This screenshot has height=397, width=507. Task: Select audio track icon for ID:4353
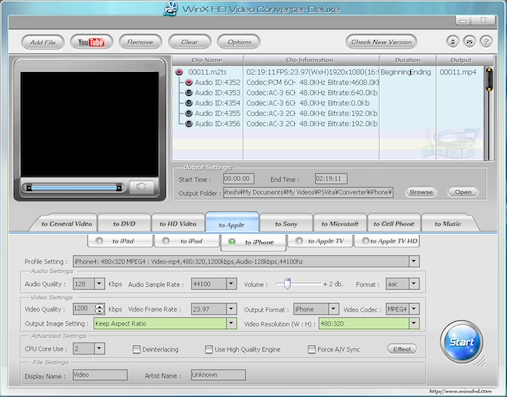(189, 93)
